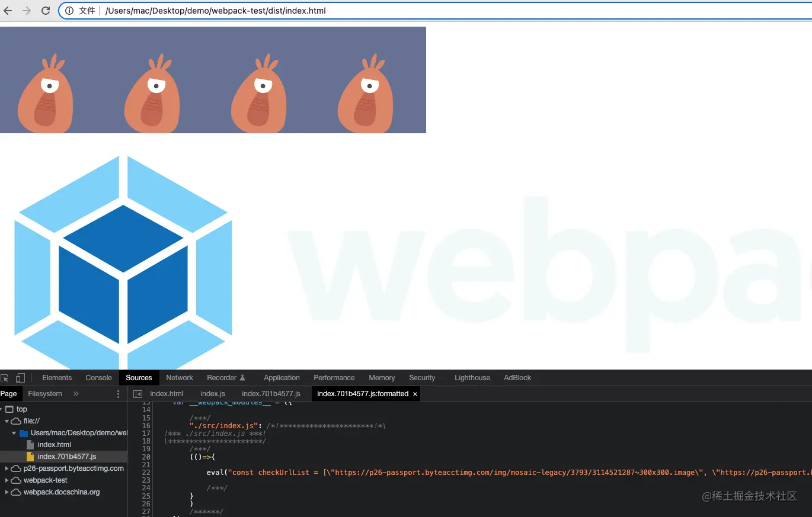
Task: Click the p26-passport.byteacctimg.com cloud icon
Action: (x=16, y=468)
